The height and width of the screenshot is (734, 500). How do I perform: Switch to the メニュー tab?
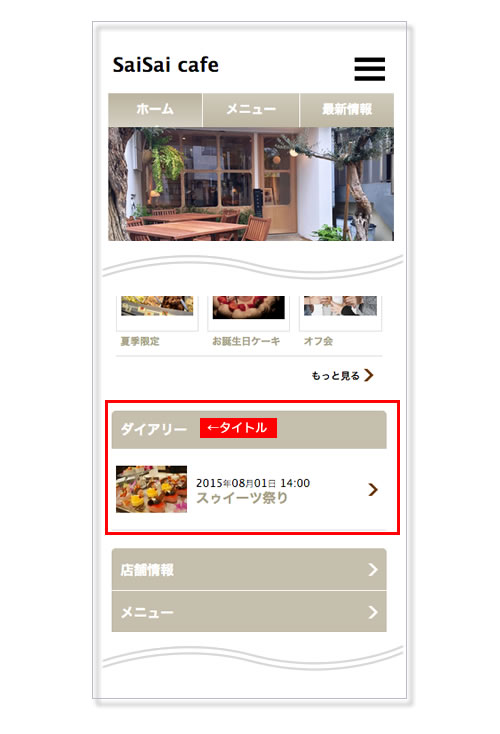pyautogui.click(x=251, y=110)
